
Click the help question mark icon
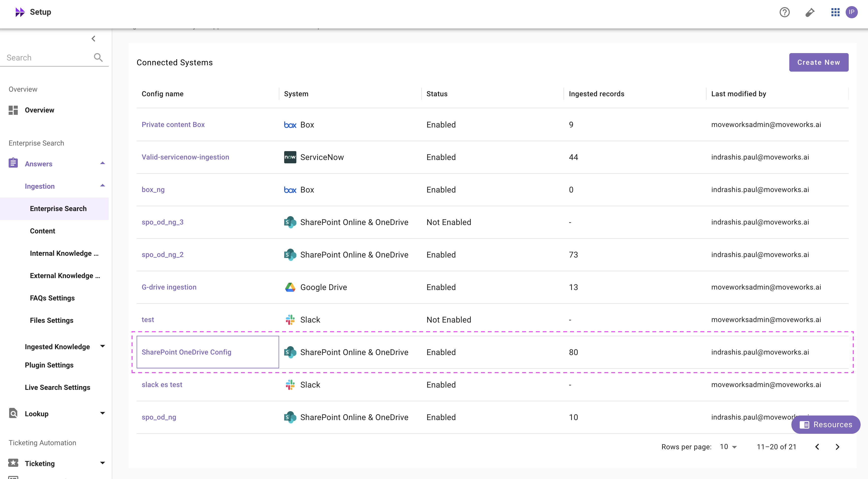784,12
